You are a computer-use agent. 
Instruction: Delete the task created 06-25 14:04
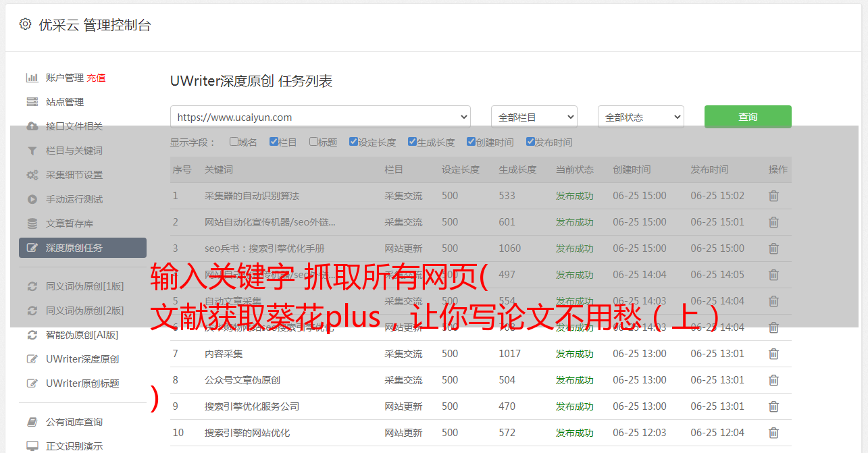[x=773, y=275]
